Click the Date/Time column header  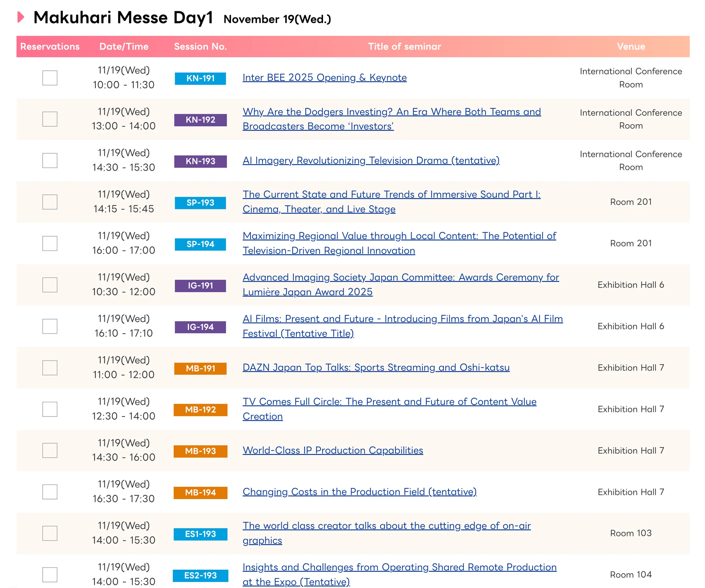(x=124, y=47)
